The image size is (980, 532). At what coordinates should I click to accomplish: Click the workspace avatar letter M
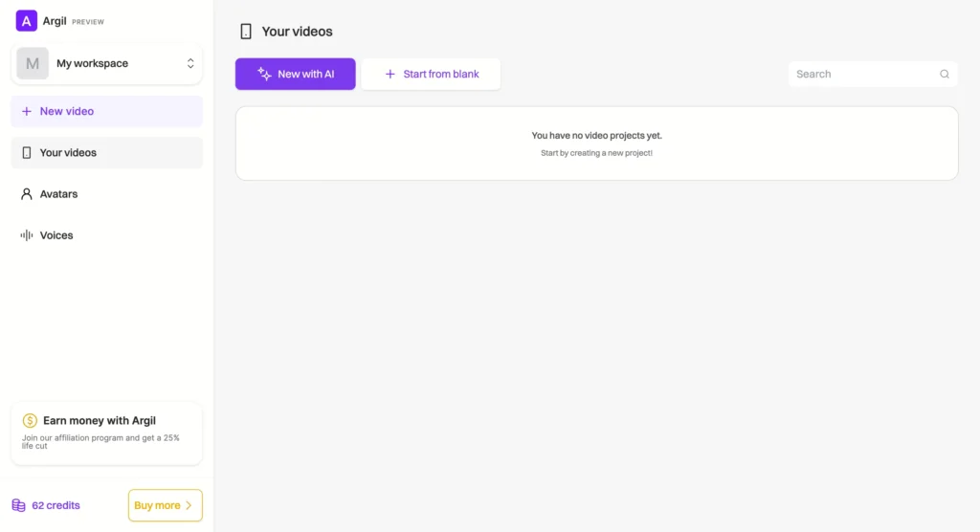coord(33,63)
